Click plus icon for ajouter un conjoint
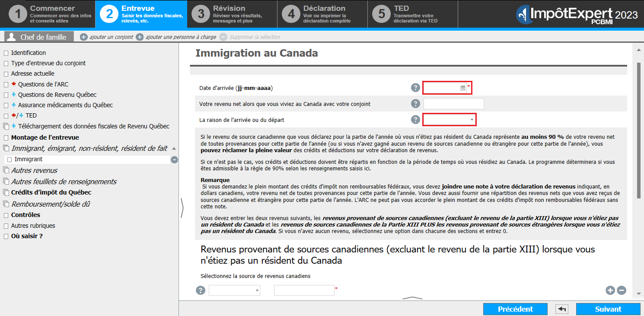644x316 pixels. (84, 37)
